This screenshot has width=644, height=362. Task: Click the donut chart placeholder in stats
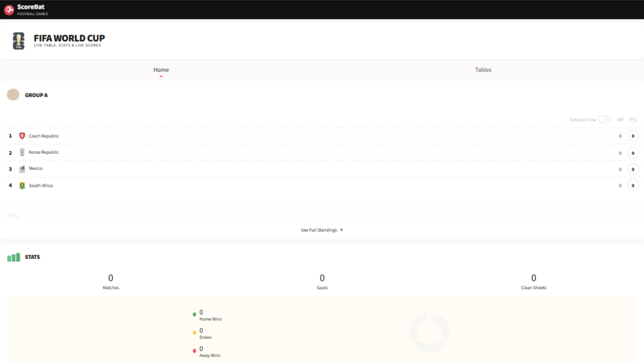[429, 333]
